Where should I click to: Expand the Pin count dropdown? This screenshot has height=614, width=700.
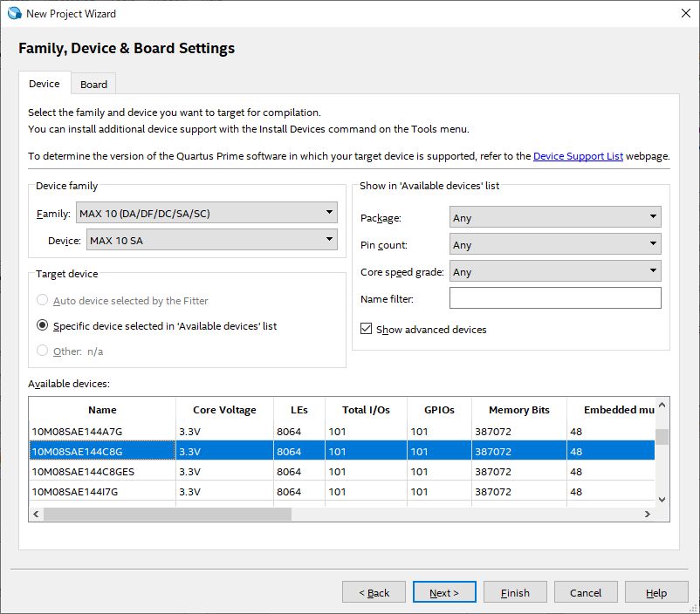tap(555, 245)
